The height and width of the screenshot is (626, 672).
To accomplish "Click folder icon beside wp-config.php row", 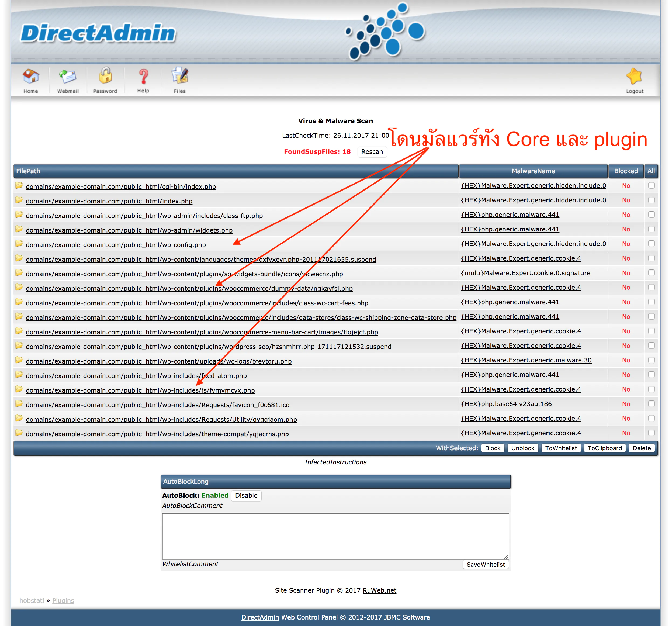I will [19, 244].
